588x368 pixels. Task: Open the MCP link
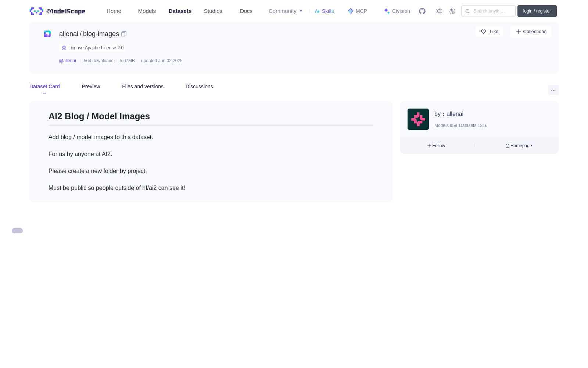tap(357, 11)
